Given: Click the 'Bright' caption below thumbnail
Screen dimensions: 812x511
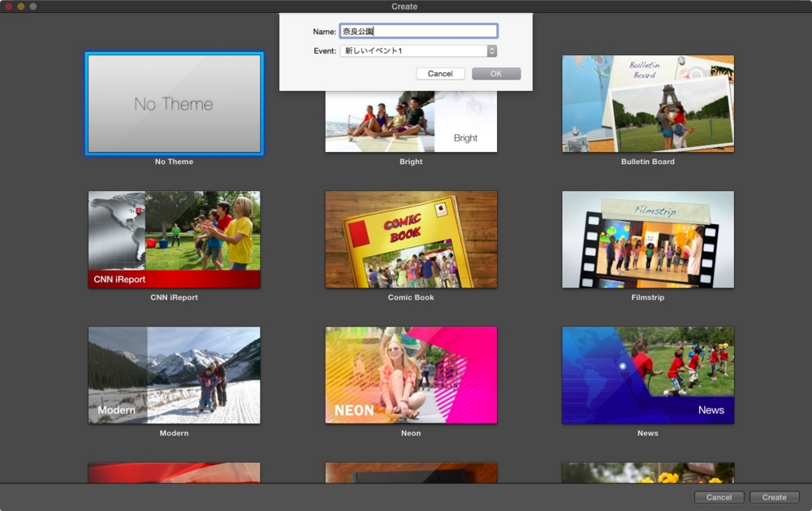Looking at the screenshot, I should (x=411, y=162).
